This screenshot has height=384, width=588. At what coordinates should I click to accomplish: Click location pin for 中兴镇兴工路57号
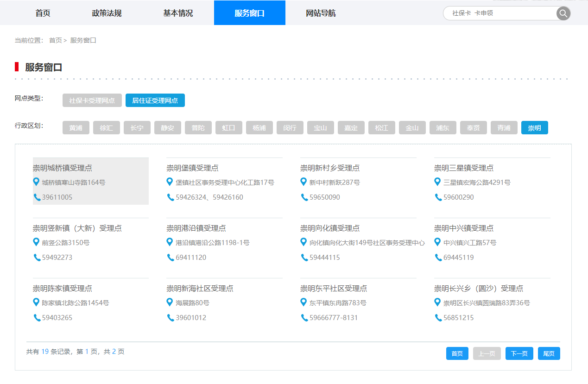pos(437,242)
